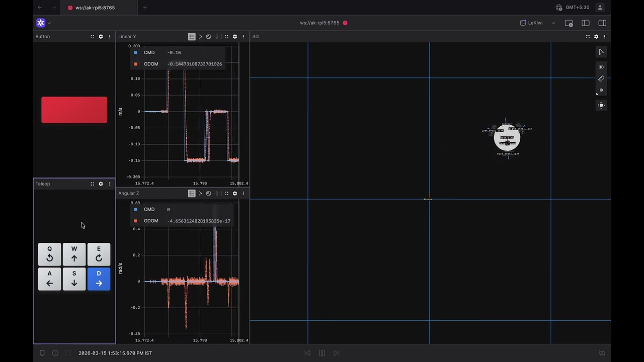Open 3D panel more options menu

[x=605, y=37]
